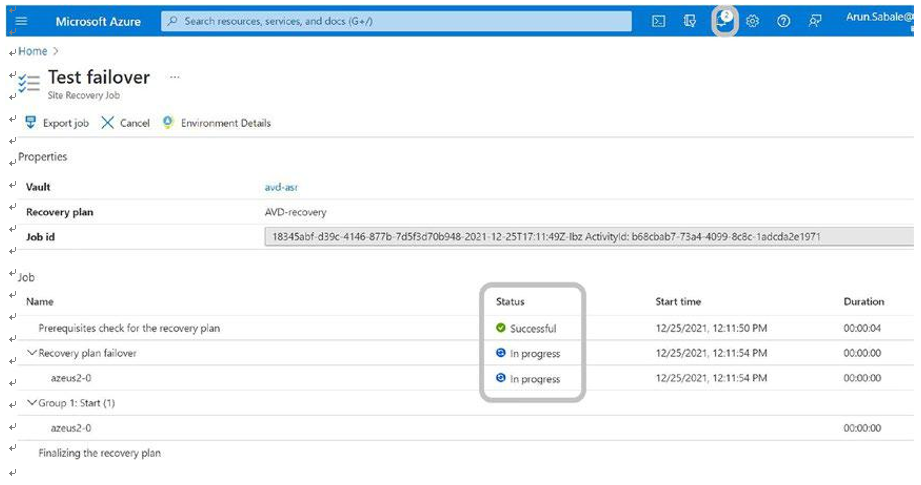Viewport: 921px width, 485px height.
Task: Click the Start time column header
Action: click(x=678, y=301)
